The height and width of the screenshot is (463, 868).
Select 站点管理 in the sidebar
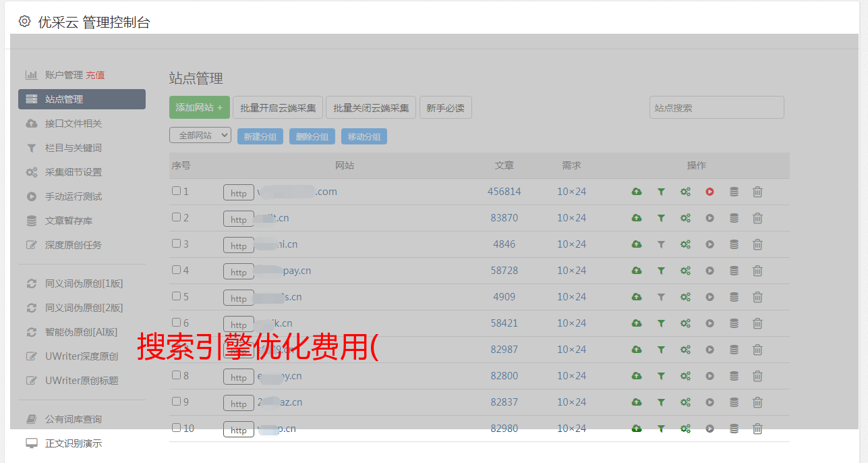point(82,99)
